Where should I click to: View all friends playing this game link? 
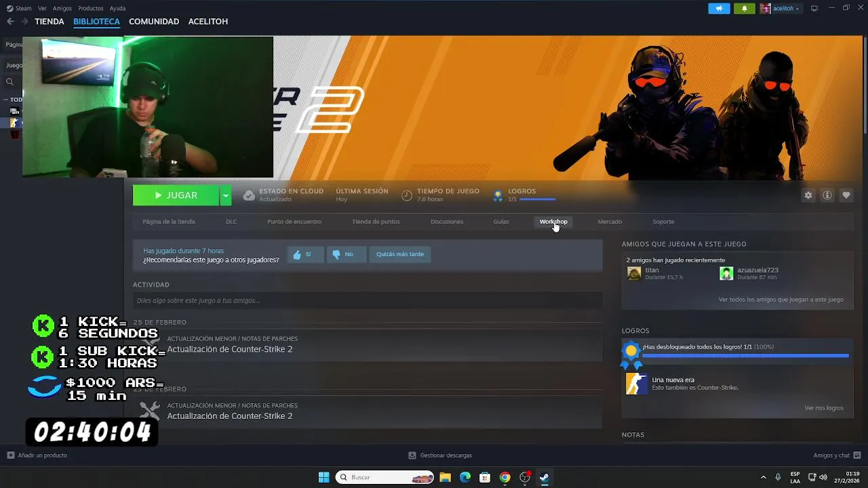point(781,300)
